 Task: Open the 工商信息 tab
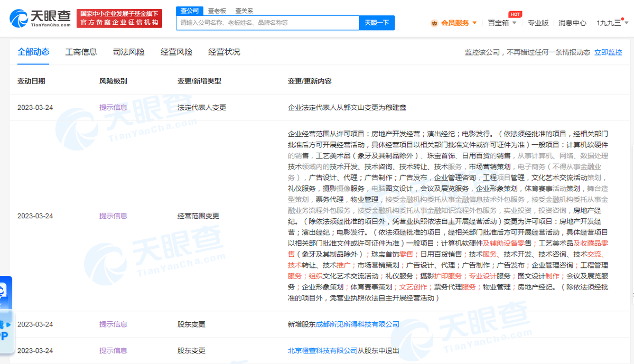click(x=81, y=52)
